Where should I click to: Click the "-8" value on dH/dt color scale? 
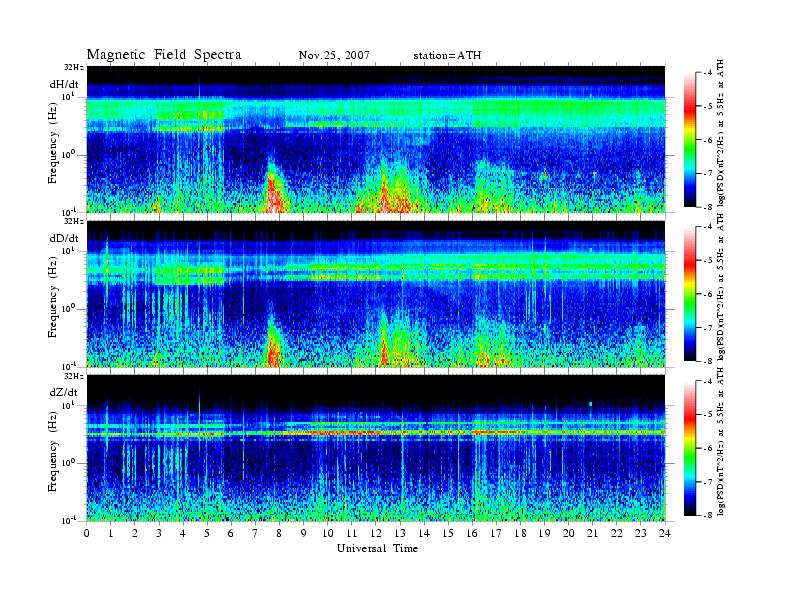[708, 207]
